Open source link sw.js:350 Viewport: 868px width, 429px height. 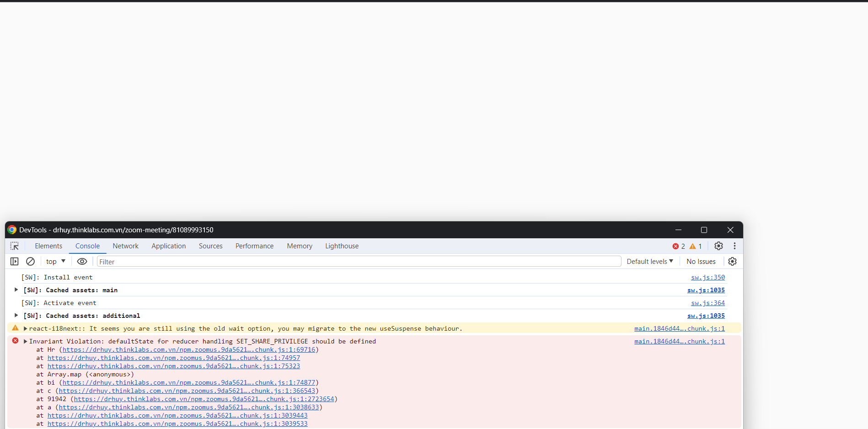pyautogui.click(x=708, y=277)
